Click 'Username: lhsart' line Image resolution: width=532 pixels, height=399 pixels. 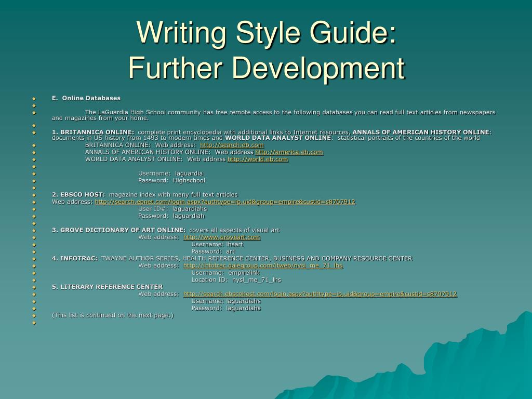tap(217, 244)
